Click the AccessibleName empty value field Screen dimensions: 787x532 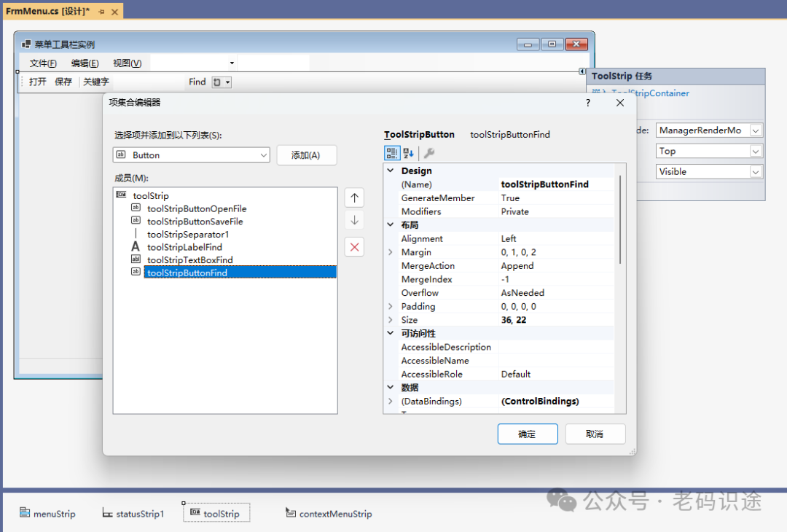(x=556, y=360)
